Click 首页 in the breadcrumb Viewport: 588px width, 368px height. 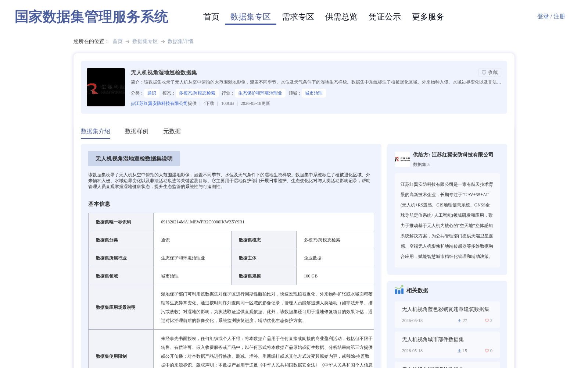(118, 42)
